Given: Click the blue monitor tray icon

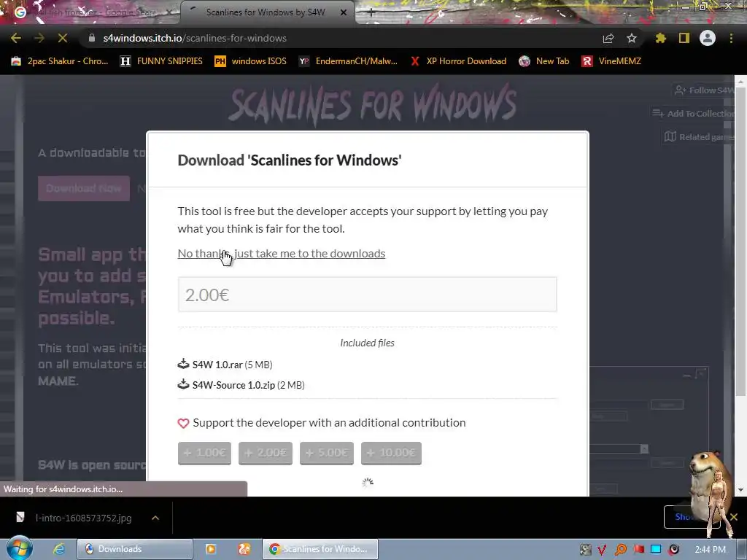Looking at the screenshot, I should tap(656, 550).
